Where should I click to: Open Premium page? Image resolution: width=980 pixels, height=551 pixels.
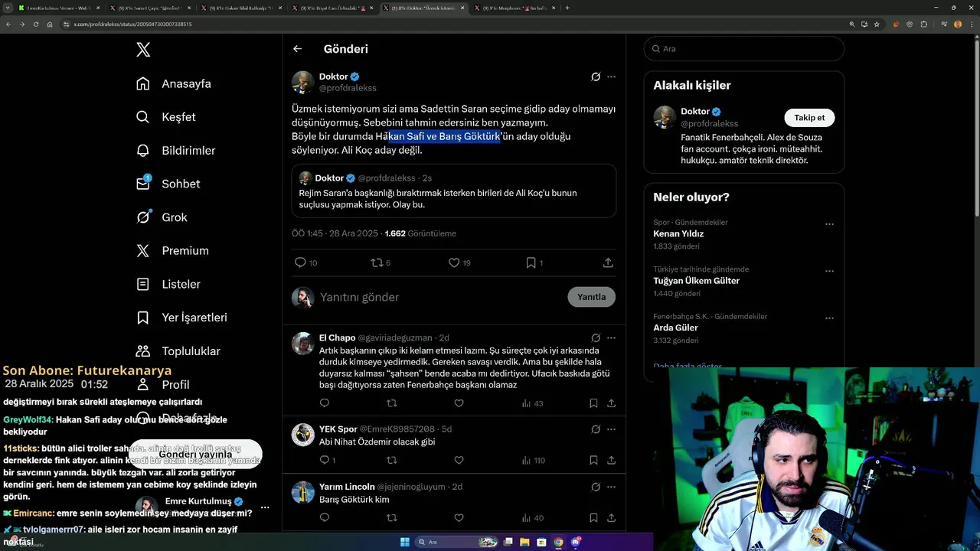tap(171, 250)
